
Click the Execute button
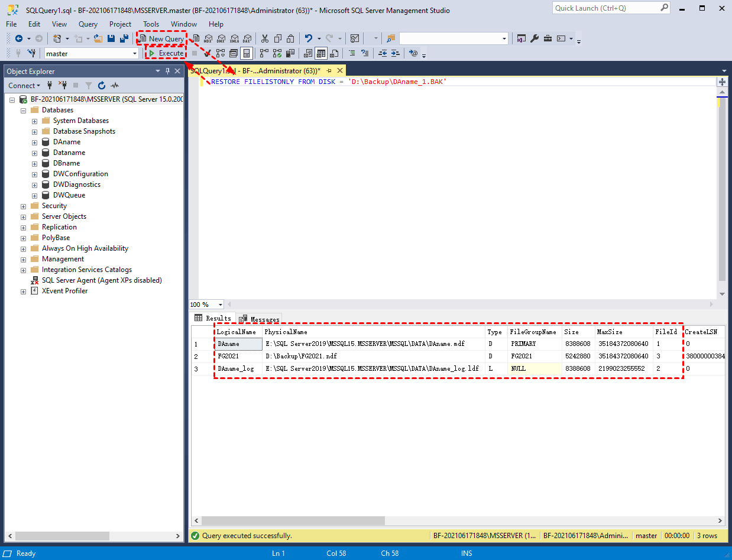[166, 53]
